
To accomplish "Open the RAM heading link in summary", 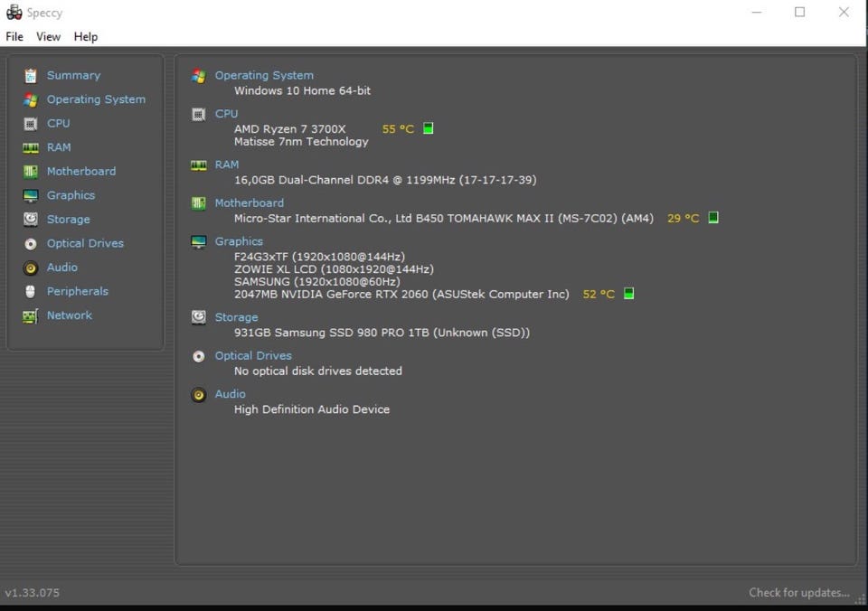I will 227,164.
